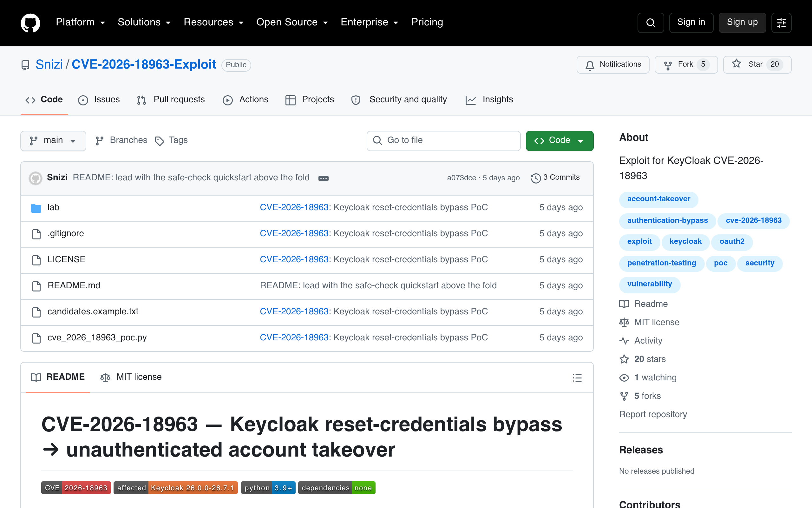This screenshot has height=508, width=812.
Task: Click the pulse icon beside Activity
Action: pos(624,341)
